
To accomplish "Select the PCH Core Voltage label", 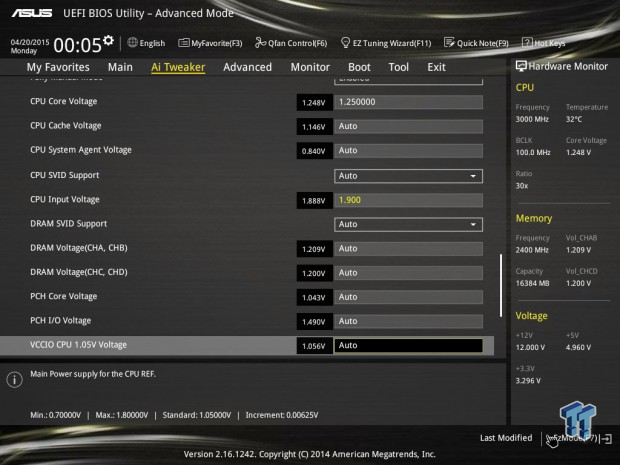I will click(x=64, y=296).
